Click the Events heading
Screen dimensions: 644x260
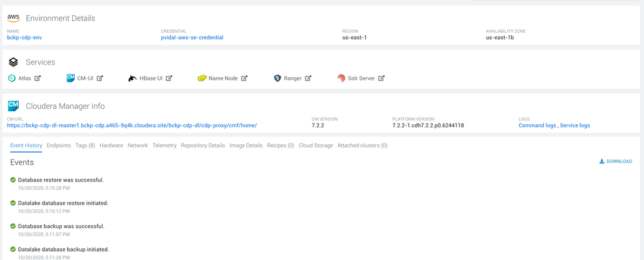(x=22, y=162)
